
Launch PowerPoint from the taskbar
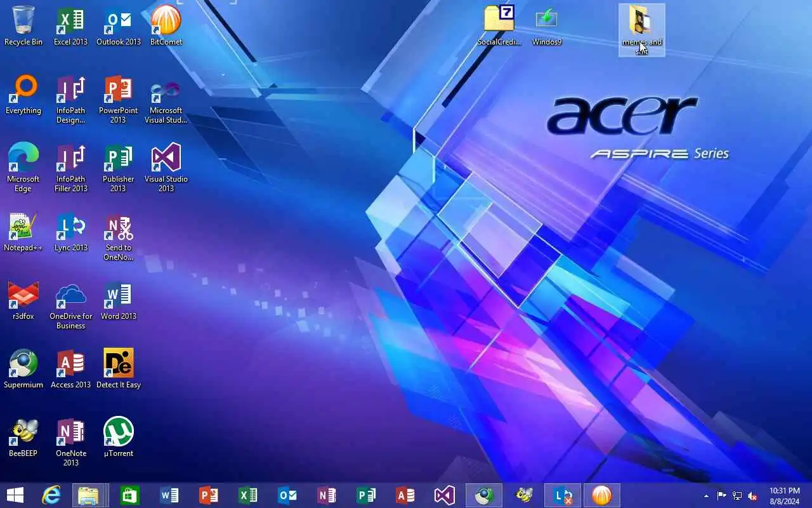[209, 495]
